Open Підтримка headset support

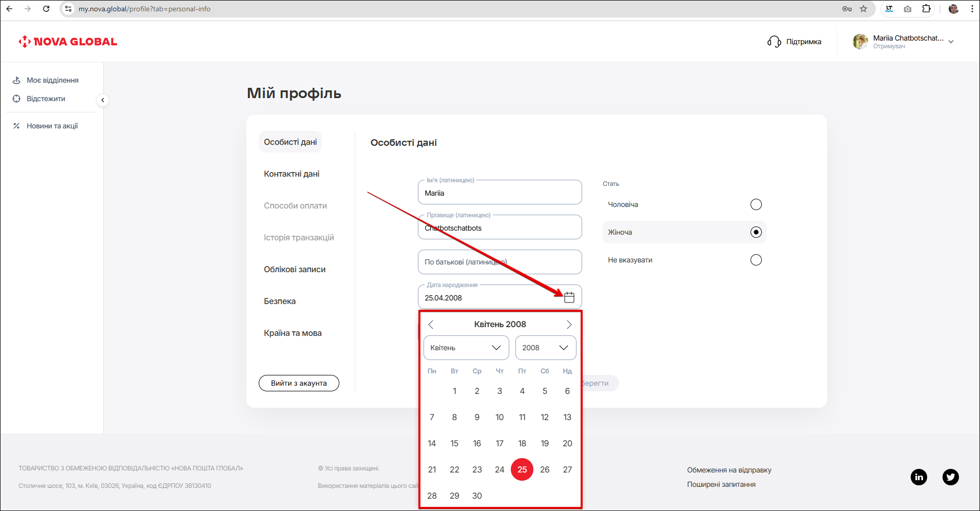(794, 42)
